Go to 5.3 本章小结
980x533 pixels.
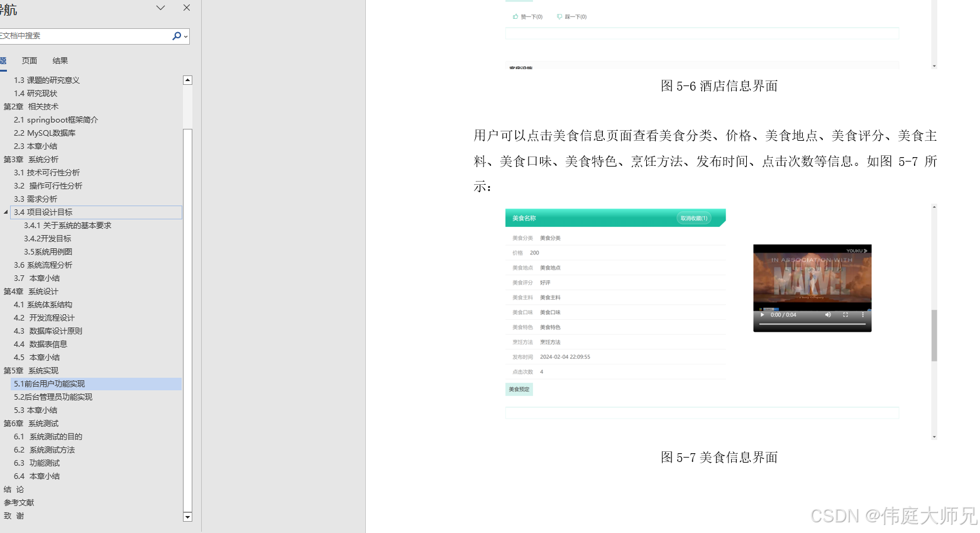click(36, 410)
